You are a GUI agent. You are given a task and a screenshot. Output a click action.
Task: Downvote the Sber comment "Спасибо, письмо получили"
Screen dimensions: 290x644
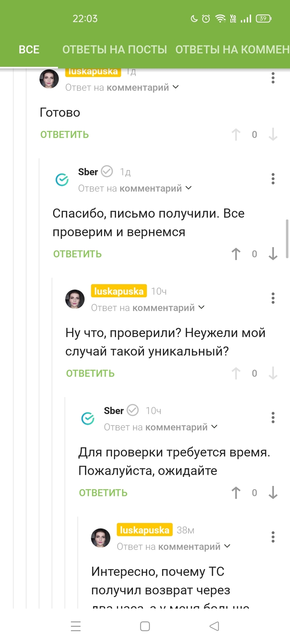[x=273, y=254]
